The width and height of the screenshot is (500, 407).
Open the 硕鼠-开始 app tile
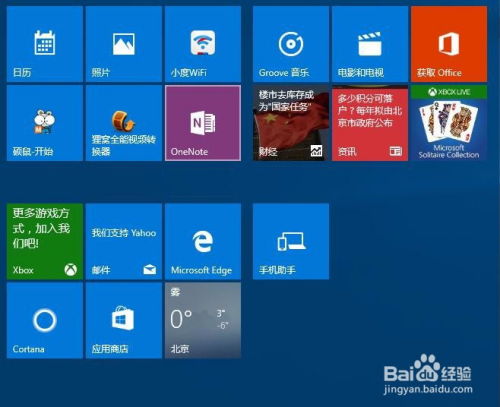coord(45,123)
